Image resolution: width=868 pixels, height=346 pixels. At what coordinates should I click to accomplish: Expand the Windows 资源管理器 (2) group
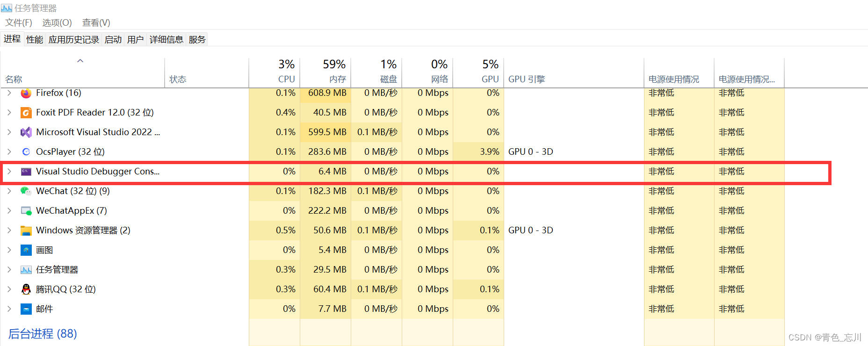(9, 231)
